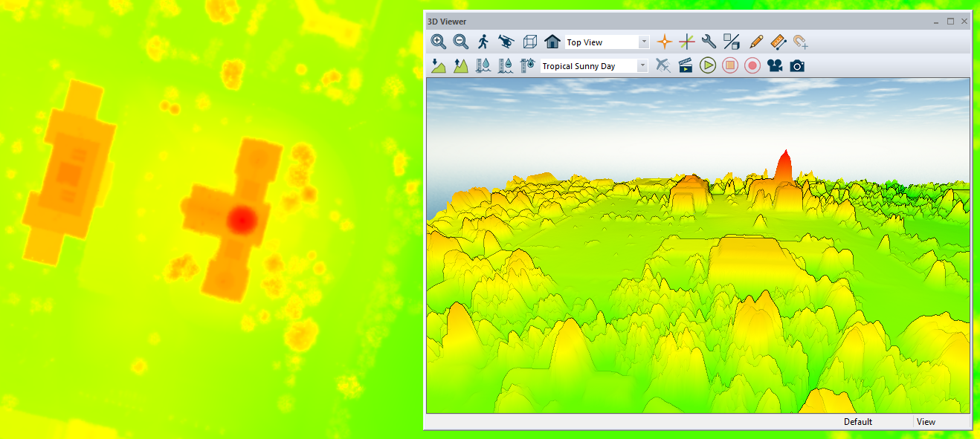Open the wrench settings tool
Screen dimensions: 980x439
[709, 42]
